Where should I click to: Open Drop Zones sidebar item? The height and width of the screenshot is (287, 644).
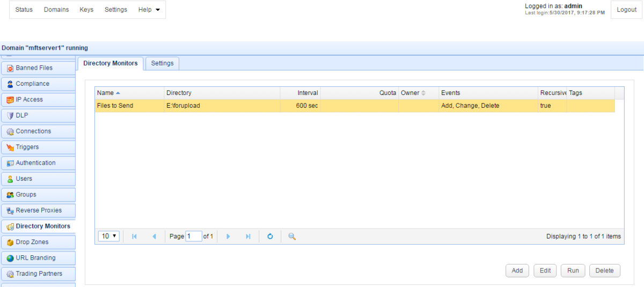click(x=38, y=242)
